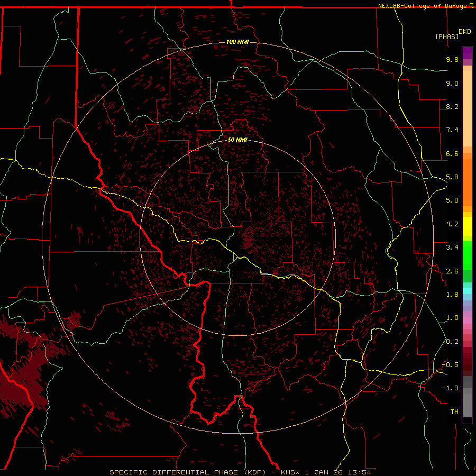Click the KDP KMSX timestamp caption at bottom
This screenshot has height=476, width=476.
click(x=240, y=472)
